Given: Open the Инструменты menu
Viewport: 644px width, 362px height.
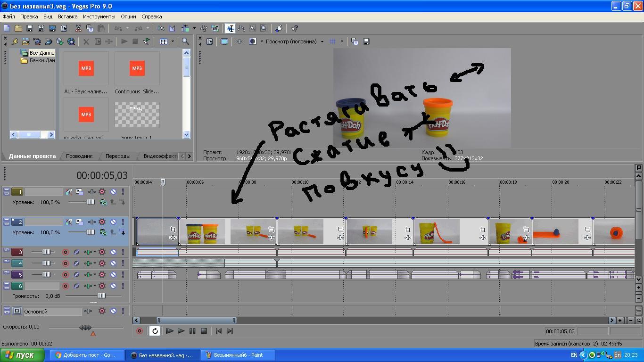Looking at the screenshot, I should pos(99,16).
